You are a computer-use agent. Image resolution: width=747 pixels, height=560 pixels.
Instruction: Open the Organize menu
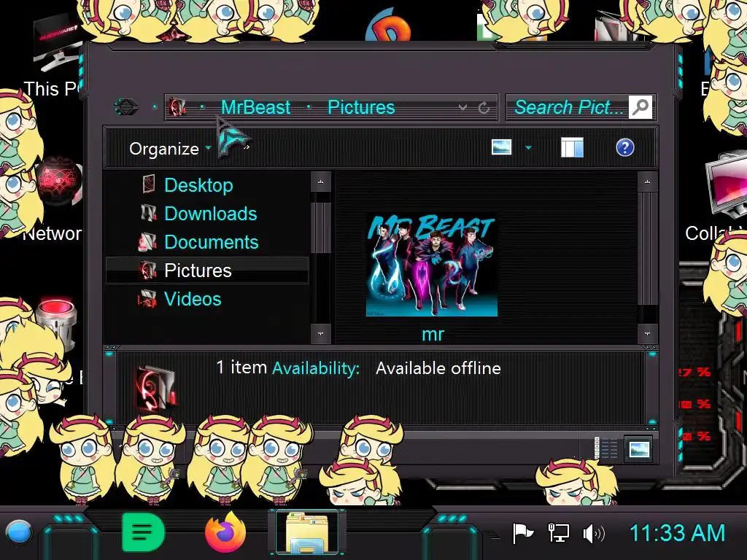(x=170, y=149)
